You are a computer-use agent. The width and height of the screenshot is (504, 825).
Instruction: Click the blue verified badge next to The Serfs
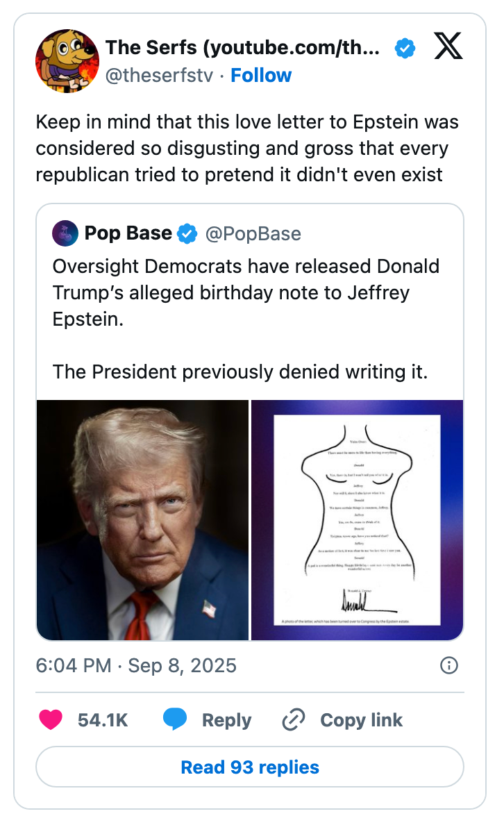click(x=403, y=48)
